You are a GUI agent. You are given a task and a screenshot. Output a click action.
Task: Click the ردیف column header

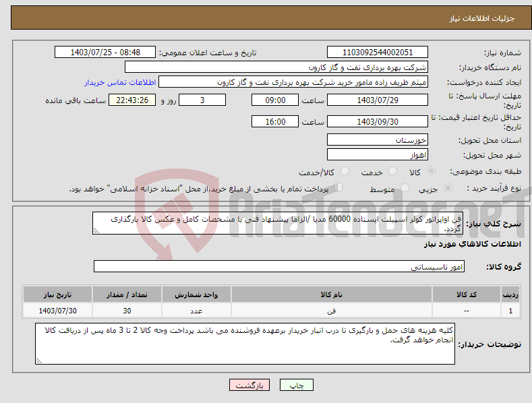click(x=510, y=294)
